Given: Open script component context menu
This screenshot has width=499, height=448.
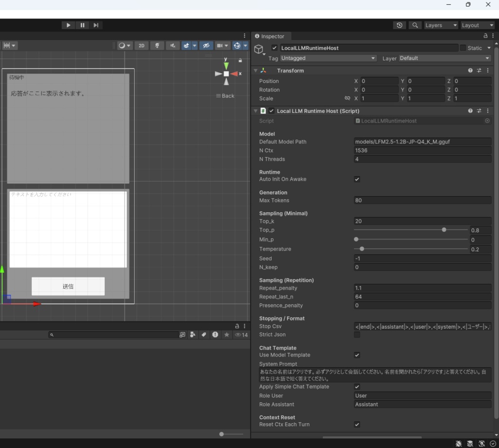Looking at the screenshot, I should (x=487, y=111).
